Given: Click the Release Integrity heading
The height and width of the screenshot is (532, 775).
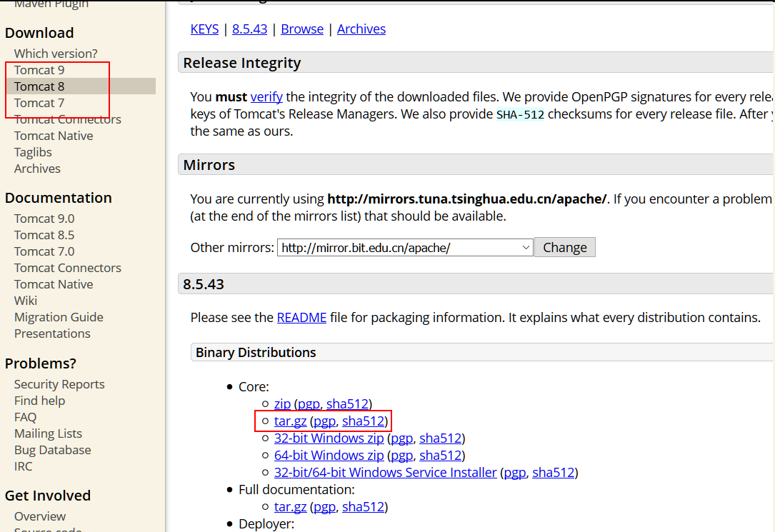Looking at the screenshot, I should (241, 64).
